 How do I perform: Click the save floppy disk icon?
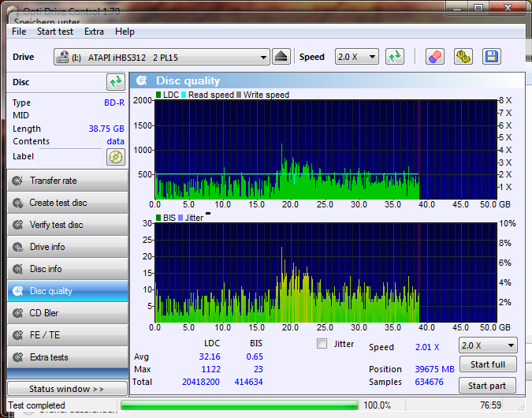[x=492, y=57]
